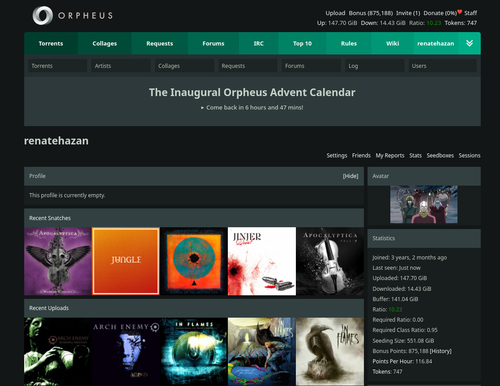Open the orange-teal circle album cover
Image resolution: width=500 pixels, height=386 pixels.
(194, 261)
